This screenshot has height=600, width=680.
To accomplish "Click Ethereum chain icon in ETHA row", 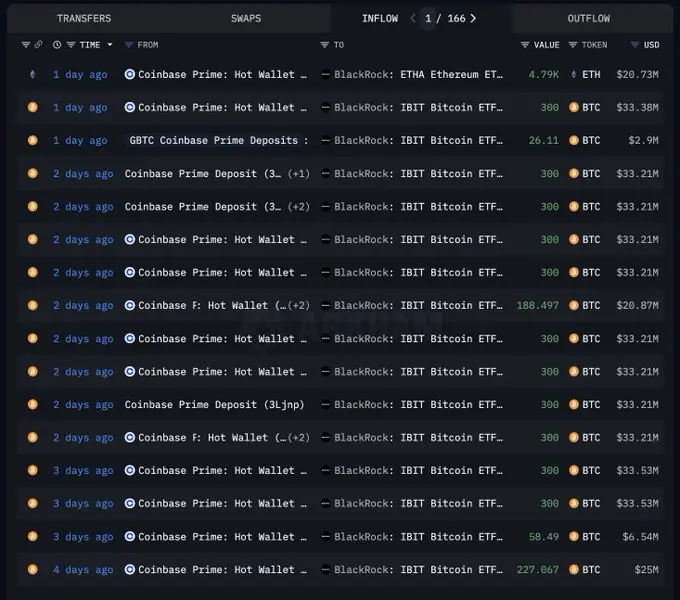I will 33,74.
